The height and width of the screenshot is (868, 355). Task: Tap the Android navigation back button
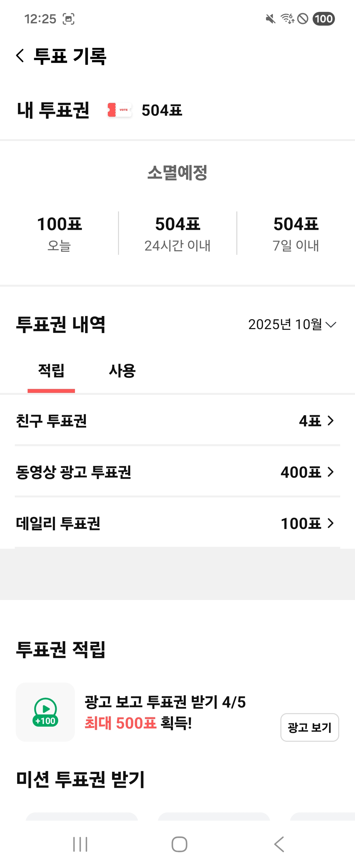[279, 844]
